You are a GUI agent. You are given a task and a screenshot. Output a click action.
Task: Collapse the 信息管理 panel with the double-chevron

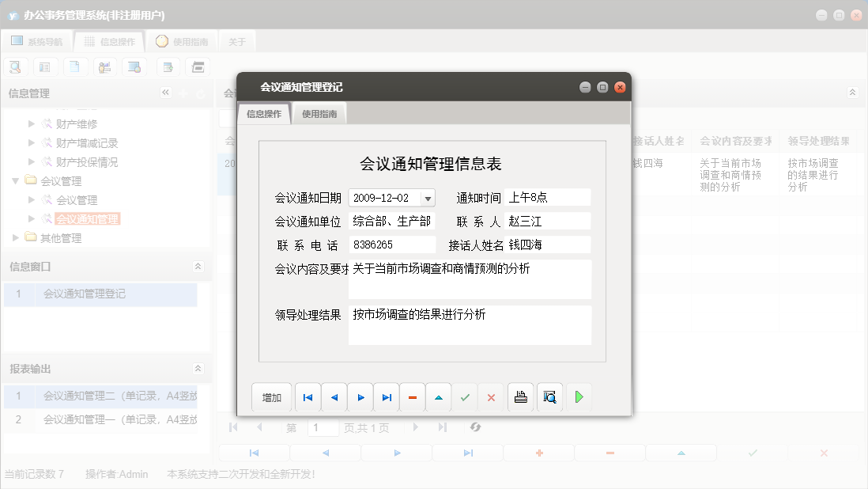(166, 92)
